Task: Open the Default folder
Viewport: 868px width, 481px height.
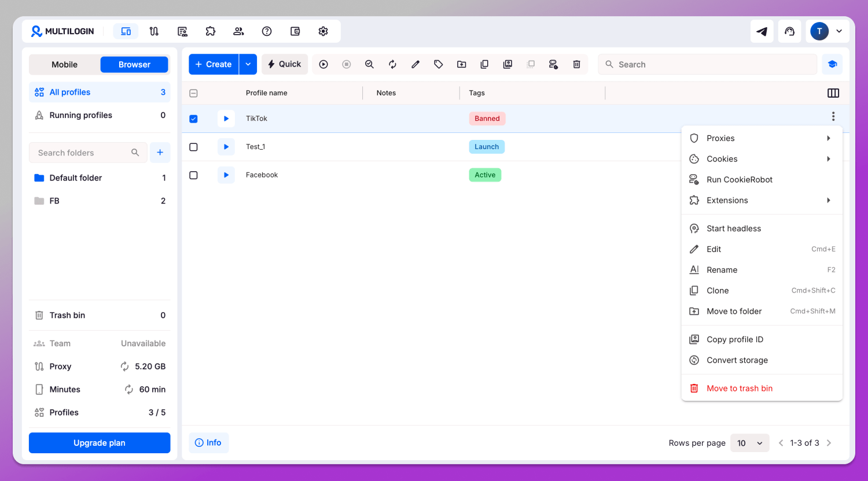Action: pyautogui.click(x=100, y=177)
